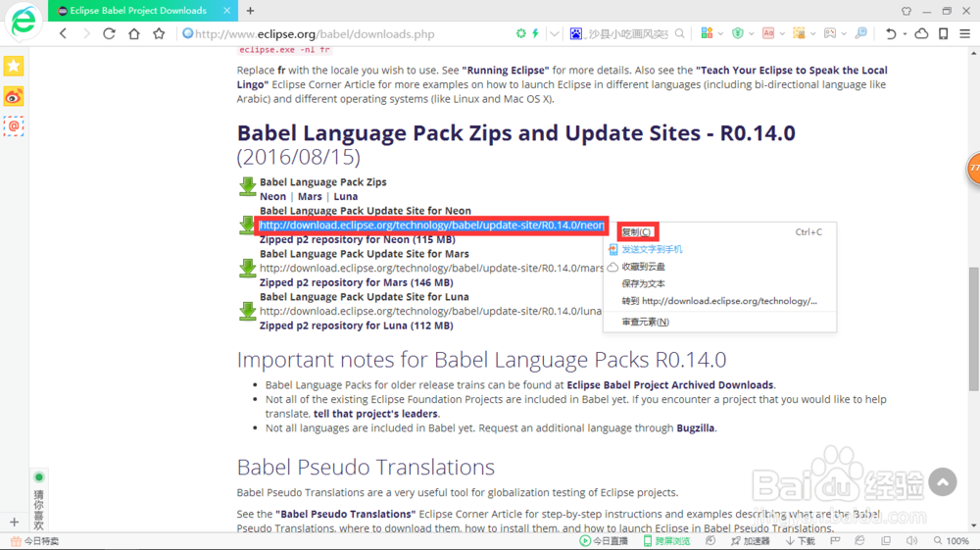
Task: Select 审查元素(N) in context menu
Action: (720, 322)
